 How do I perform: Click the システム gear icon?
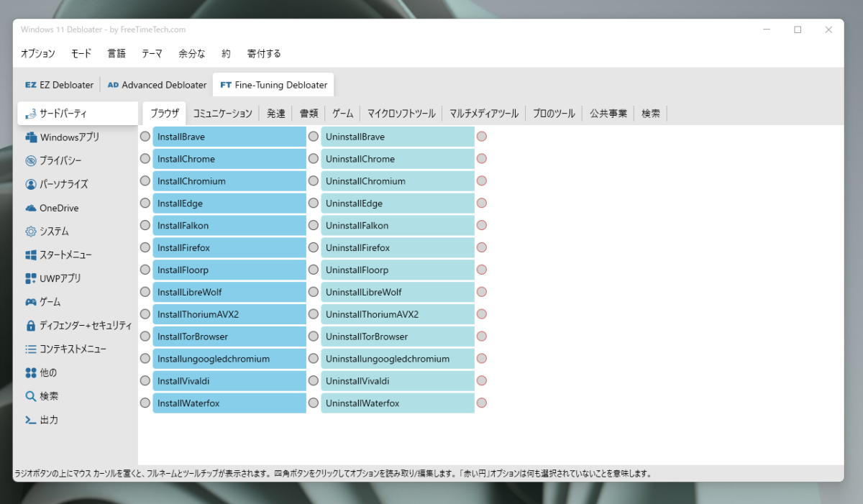coord(30,232)
